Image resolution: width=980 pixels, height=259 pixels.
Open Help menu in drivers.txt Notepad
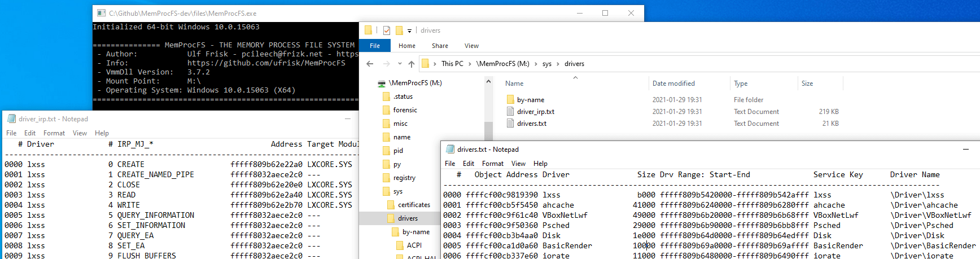click(540, 164)
